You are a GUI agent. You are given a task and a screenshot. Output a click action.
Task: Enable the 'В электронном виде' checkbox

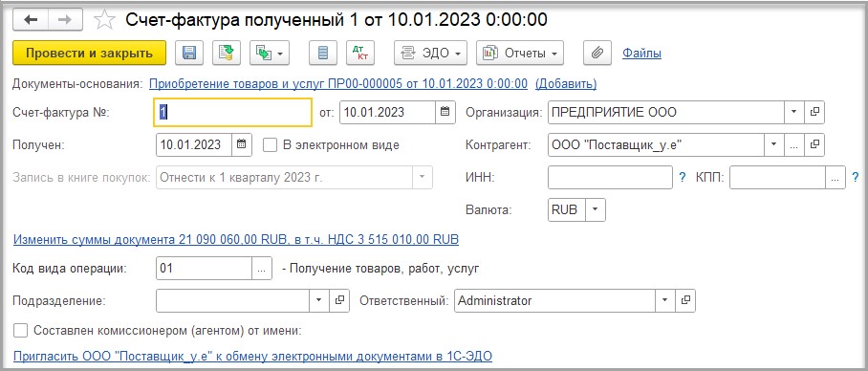pyautogui.click(x=270, y=145)
